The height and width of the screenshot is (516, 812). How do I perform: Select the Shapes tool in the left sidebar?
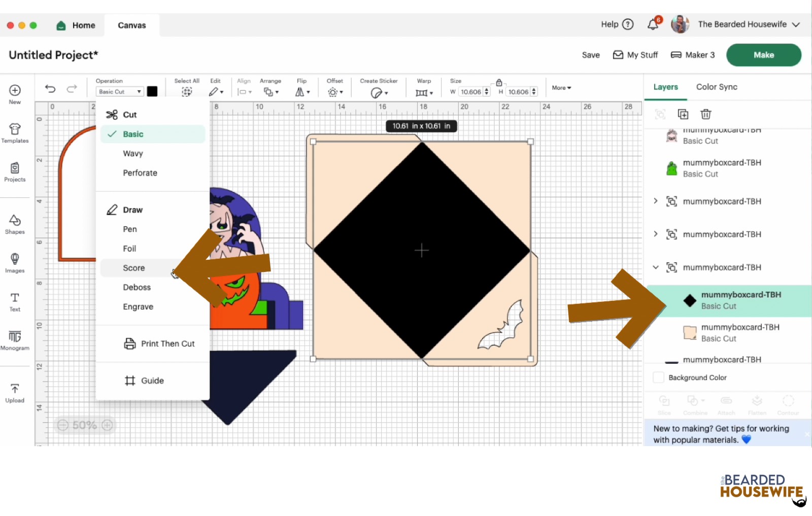coord(15,224)
